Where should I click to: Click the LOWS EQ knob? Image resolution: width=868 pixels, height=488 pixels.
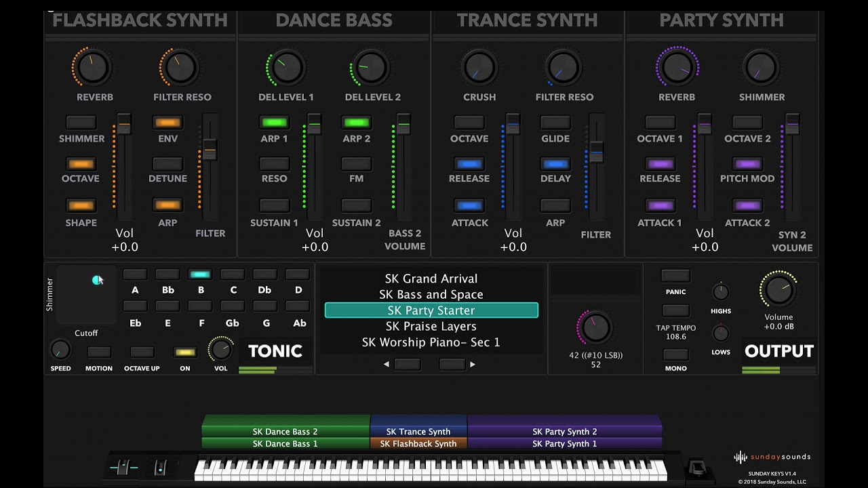(x=721, y=333)
